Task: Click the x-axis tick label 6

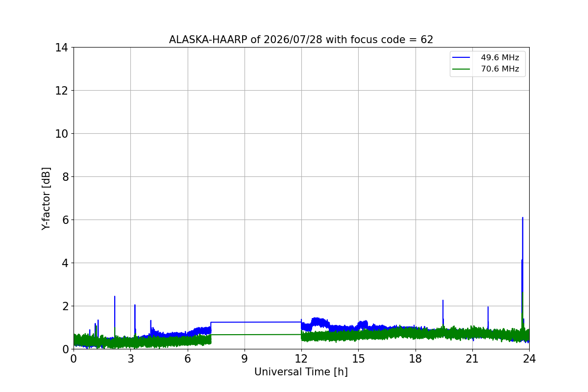Action: coord(188,359)
